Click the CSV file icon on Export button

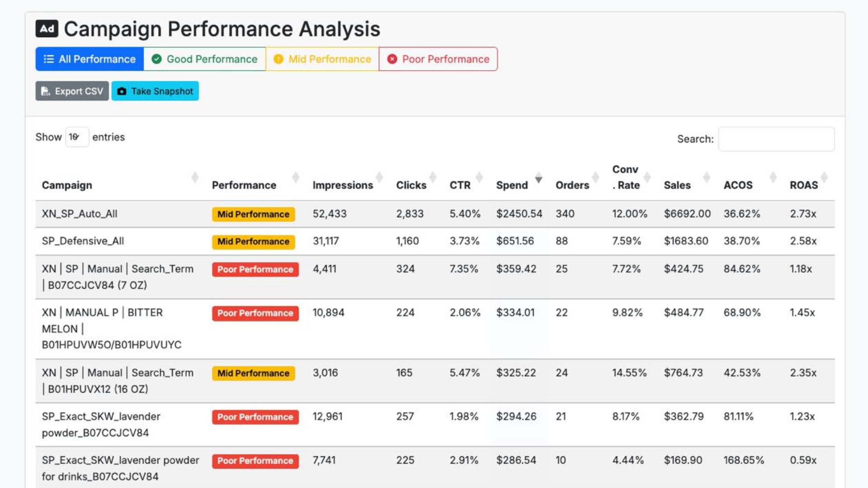pyautogui.click(x=45, y=91)
